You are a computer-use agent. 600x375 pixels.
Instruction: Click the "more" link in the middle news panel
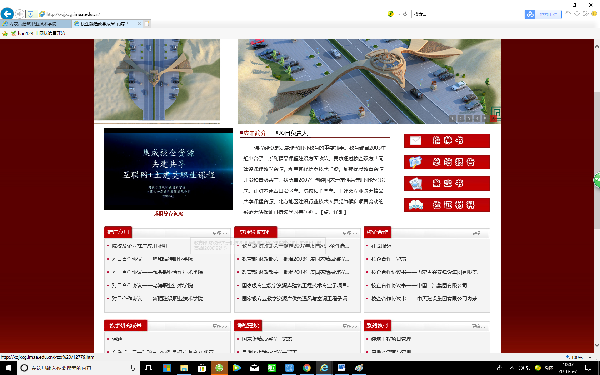click(x=349, y=233)
